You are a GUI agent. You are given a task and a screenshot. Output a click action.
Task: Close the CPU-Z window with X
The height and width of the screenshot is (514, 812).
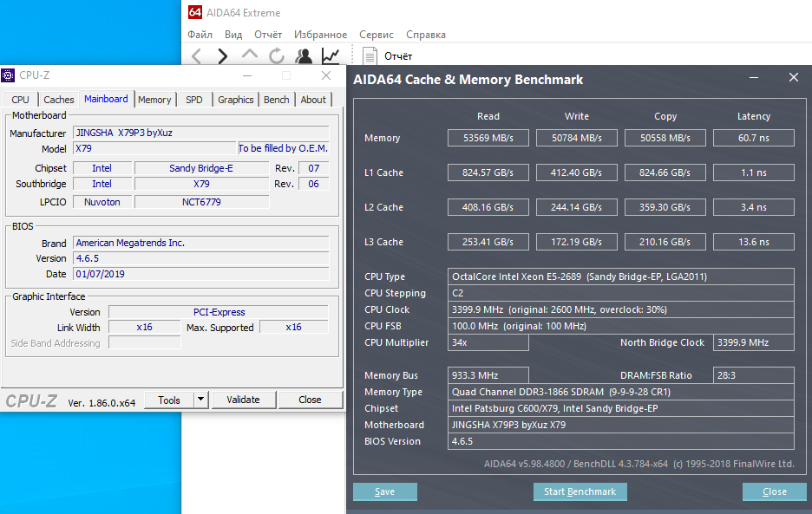click(326, 75)
